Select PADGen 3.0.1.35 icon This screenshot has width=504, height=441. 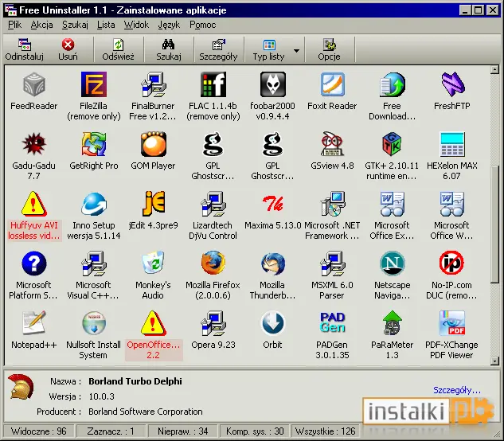pos(332,323)
